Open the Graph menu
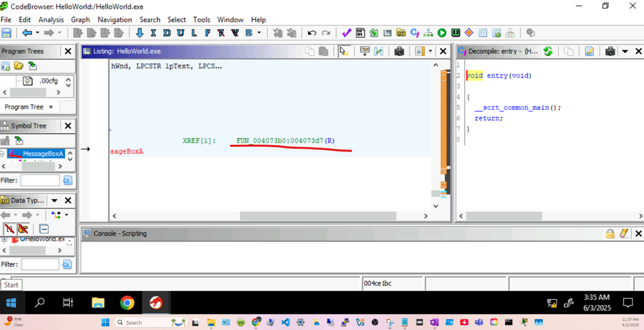 pos(80,19)
